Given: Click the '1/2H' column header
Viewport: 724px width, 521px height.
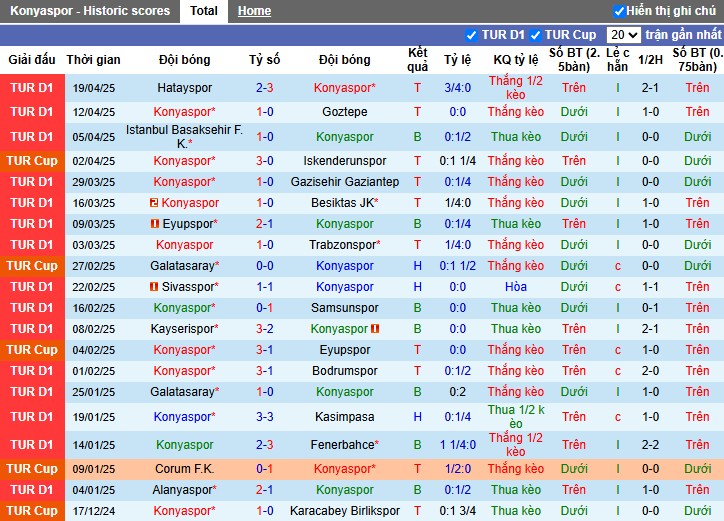Looking at the screenshot, I should tap(650, 60).
